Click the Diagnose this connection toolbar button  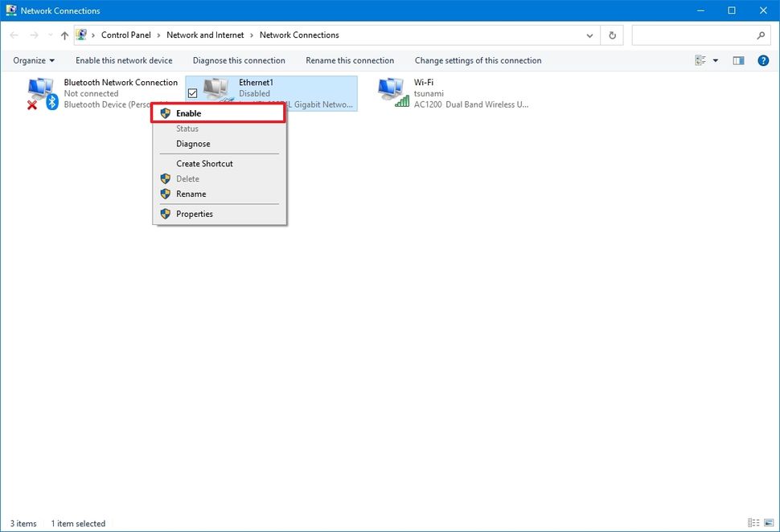point(239,60)
